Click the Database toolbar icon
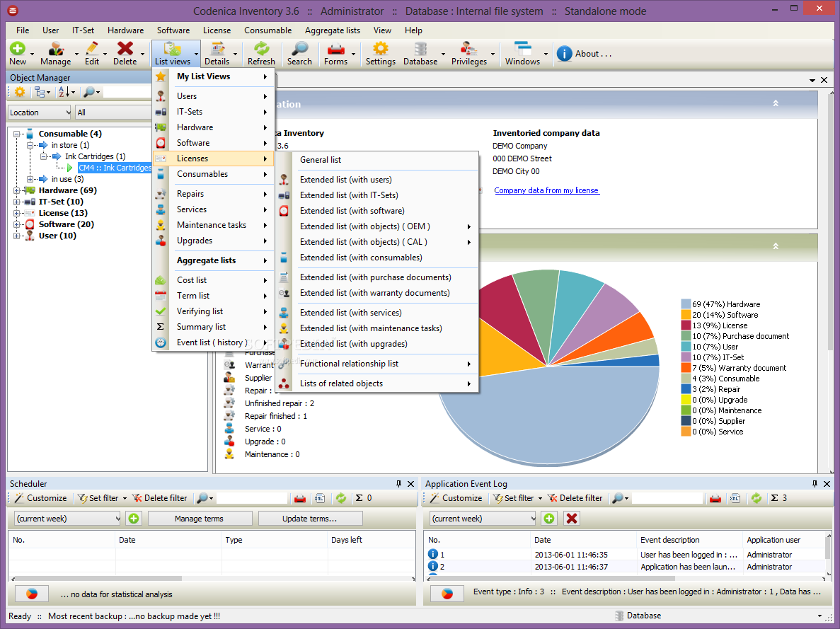The image size is (840, 629). 420,49
